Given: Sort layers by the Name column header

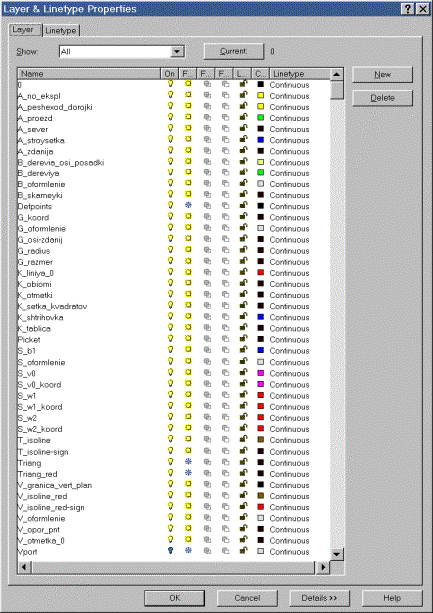Looking at the screenshot, I should (x=89, y=73).
